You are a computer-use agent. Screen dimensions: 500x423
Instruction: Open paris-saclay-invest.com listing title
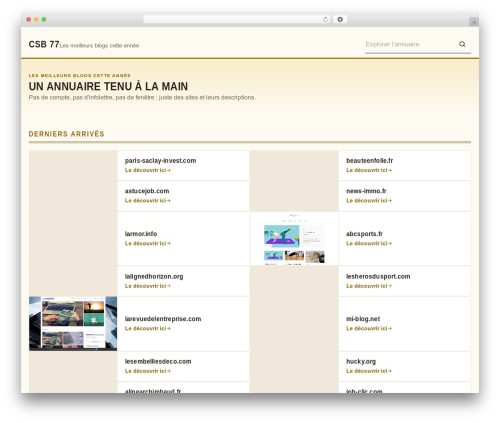160,161
